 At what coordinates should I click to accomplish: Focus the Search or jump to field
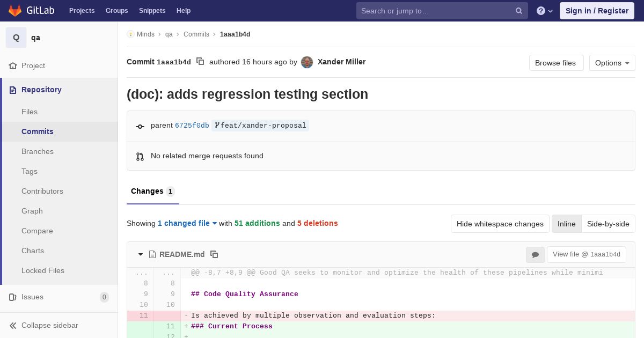click(x=442, y=11)
